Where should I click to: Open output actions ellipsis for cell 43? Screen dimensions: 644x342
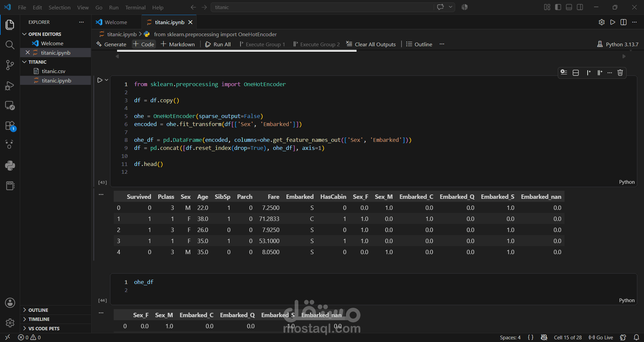click(101, 194)
